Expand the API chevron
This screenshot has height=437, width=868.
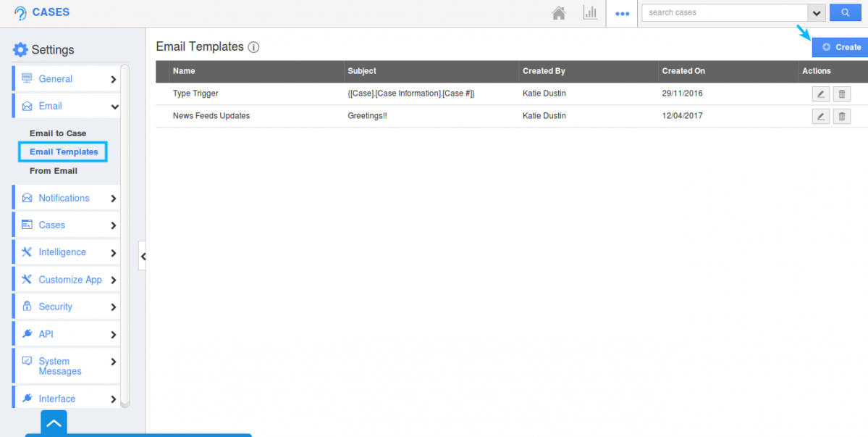click(x=114, y=335)
